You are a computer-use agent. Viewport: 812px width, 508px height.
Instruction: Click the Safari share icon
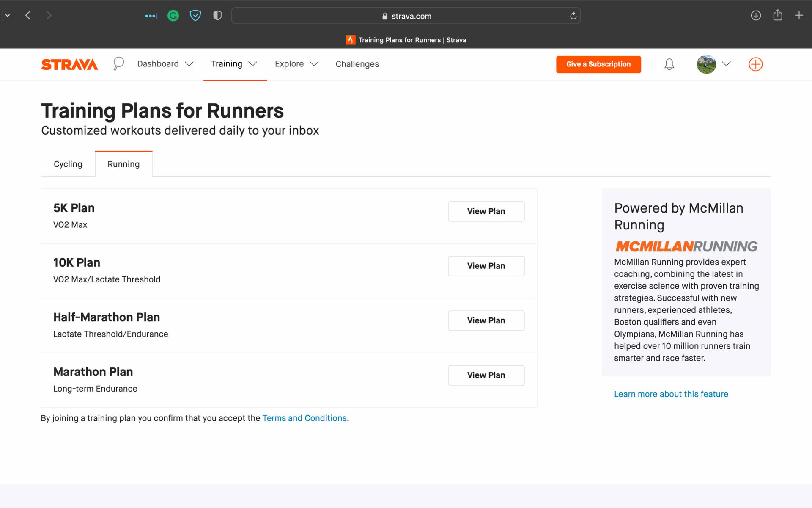(x=777, y=16)
